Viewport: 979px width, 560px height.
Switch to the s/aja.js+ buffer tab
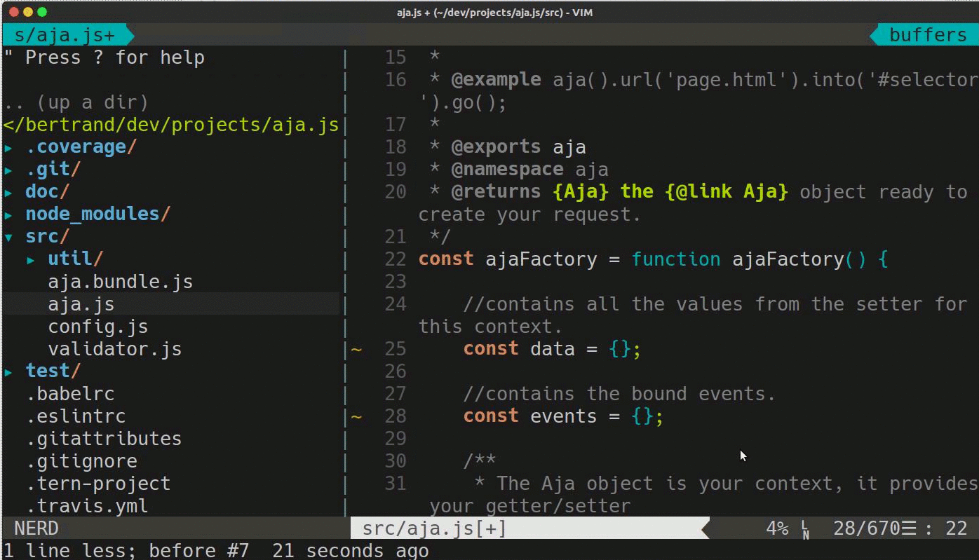pyautogui.click(x=65, y=35)
